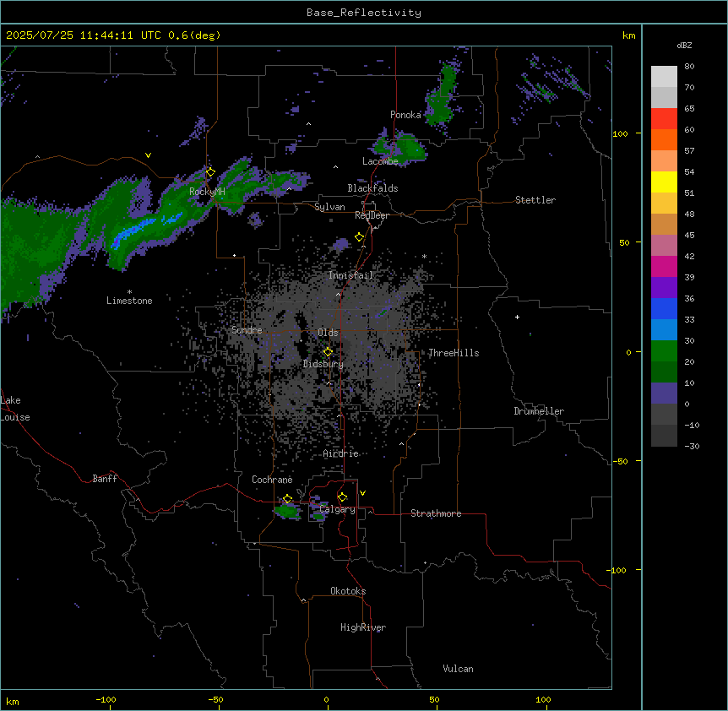Screen dimensions: 728x711
Task: Click the green echo cell north of Ponoka
Action: tap(442, 96)
